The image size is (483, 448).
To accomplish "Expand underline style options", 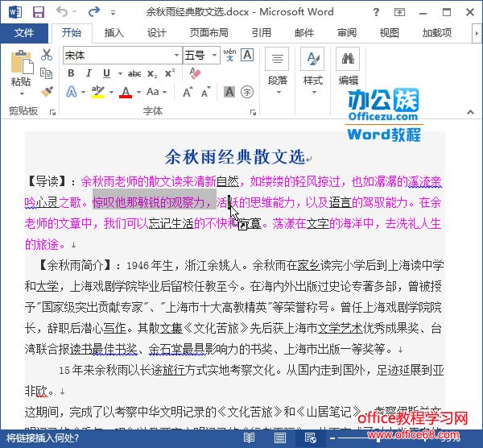I will 120,73.
